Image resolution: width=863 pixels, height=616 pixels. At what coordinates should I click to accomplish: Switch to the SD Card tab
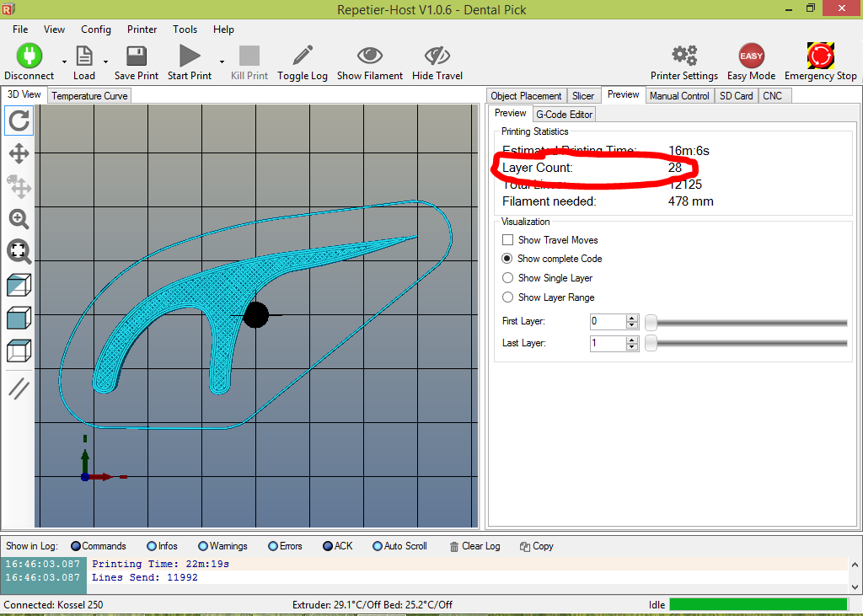(x=737, y=96)
